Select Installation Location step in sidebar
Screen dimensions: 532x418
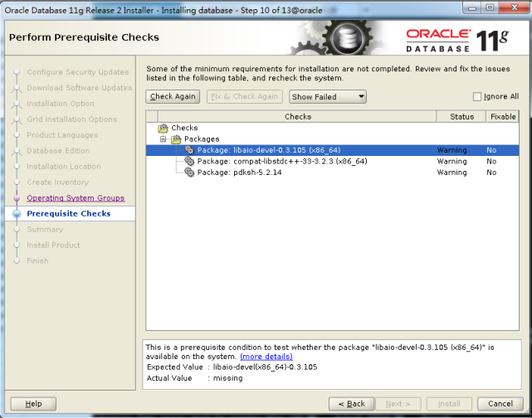tap(64, 167)
